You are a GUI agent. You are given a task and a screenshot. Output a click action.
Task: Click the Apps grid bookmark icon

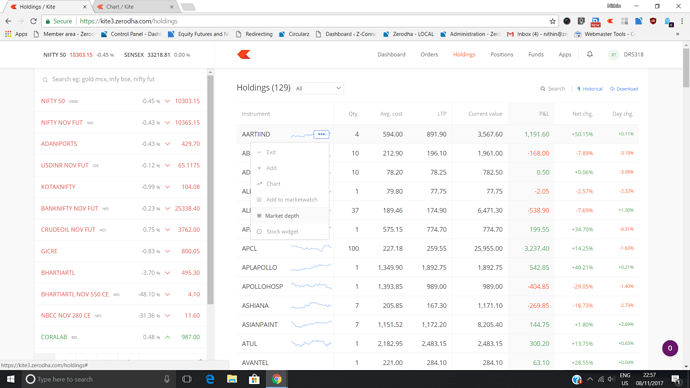click(x=8, y=34)
